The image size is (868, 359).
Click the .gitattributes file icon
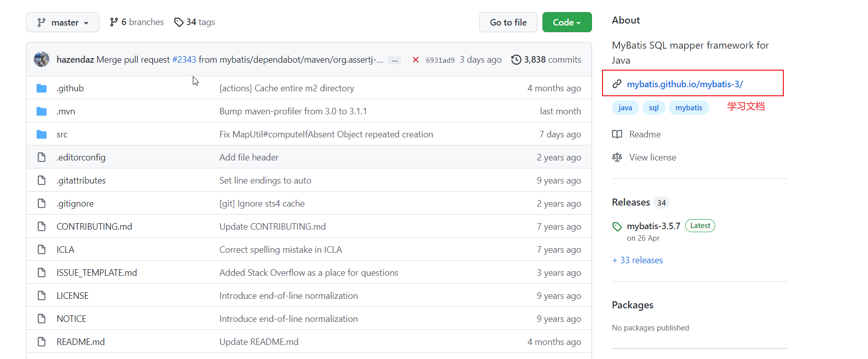(x=42, y=181)
